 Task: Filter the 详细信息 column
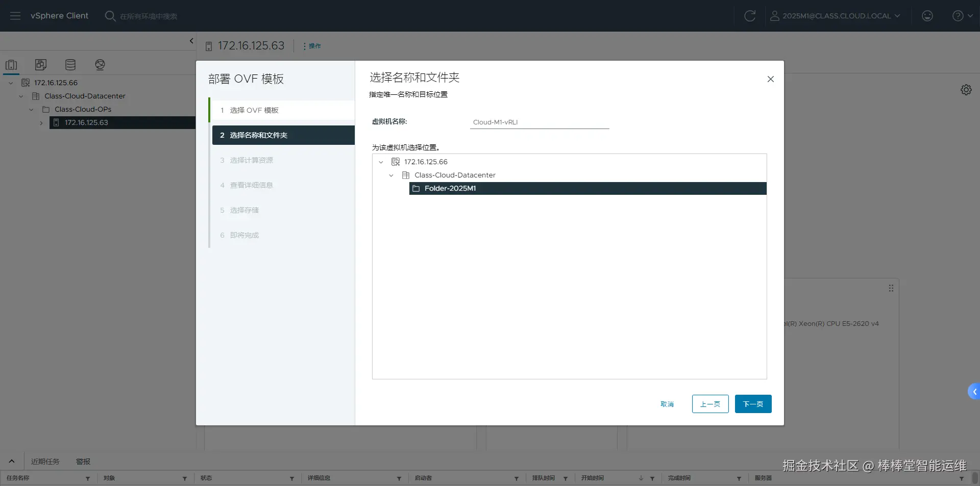click(399, 478)
